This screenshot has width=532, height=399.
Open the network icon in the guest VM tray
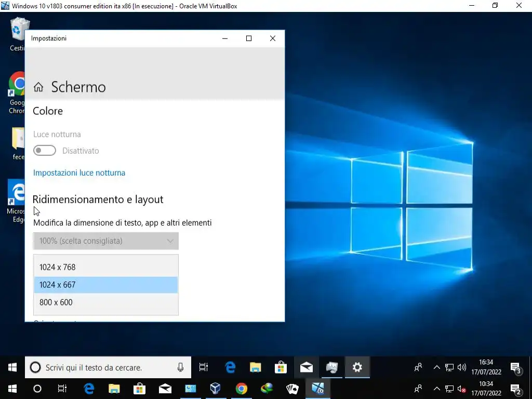coord(449,367)
